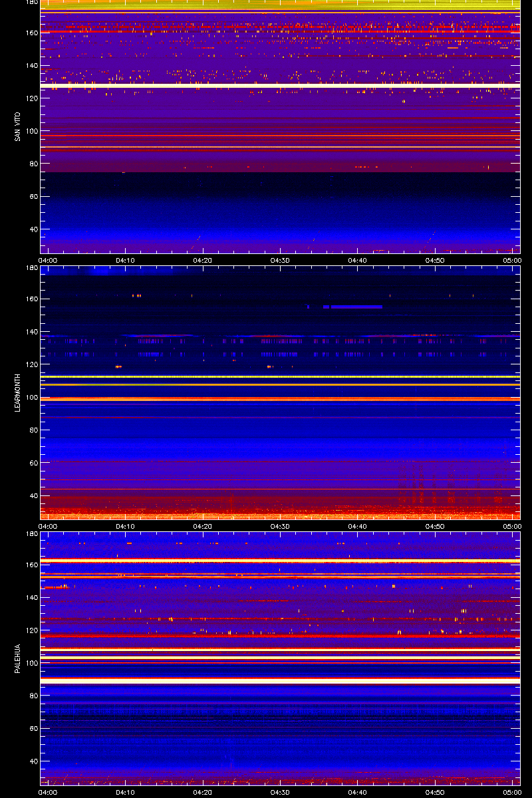Click 04:30 time label below Learmonth plot
This screenshot has height=798, width=532.
click(280, 526)
